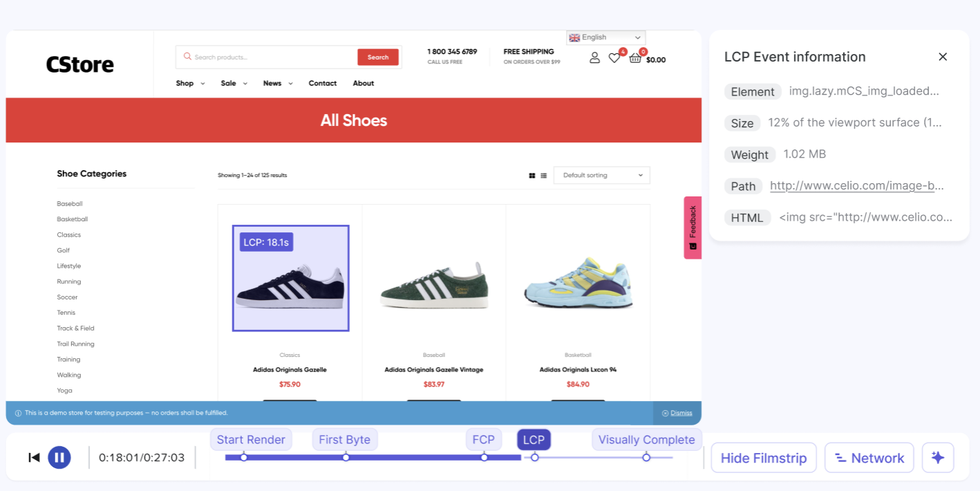Select the Classics shoe category in sidebar

coord(69,235)
